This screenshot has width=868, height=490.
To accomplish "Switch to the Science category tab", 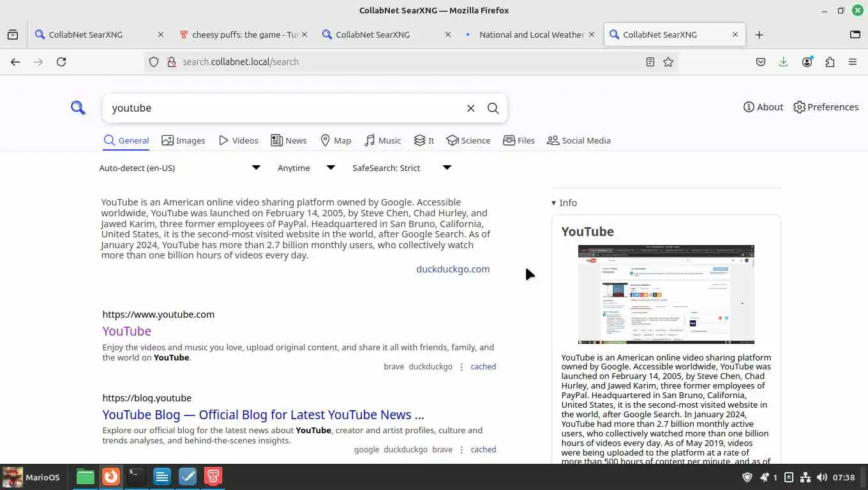I will tap(468, 140).
